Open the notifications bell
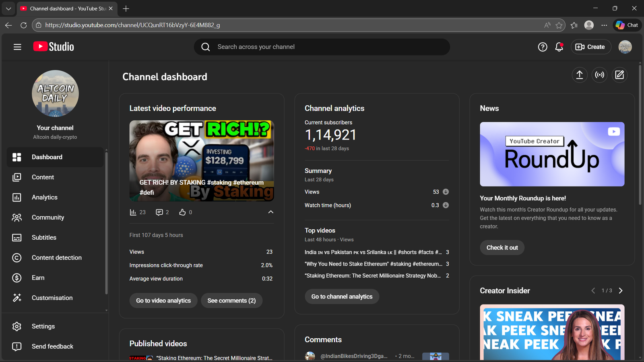 [559, 47]
